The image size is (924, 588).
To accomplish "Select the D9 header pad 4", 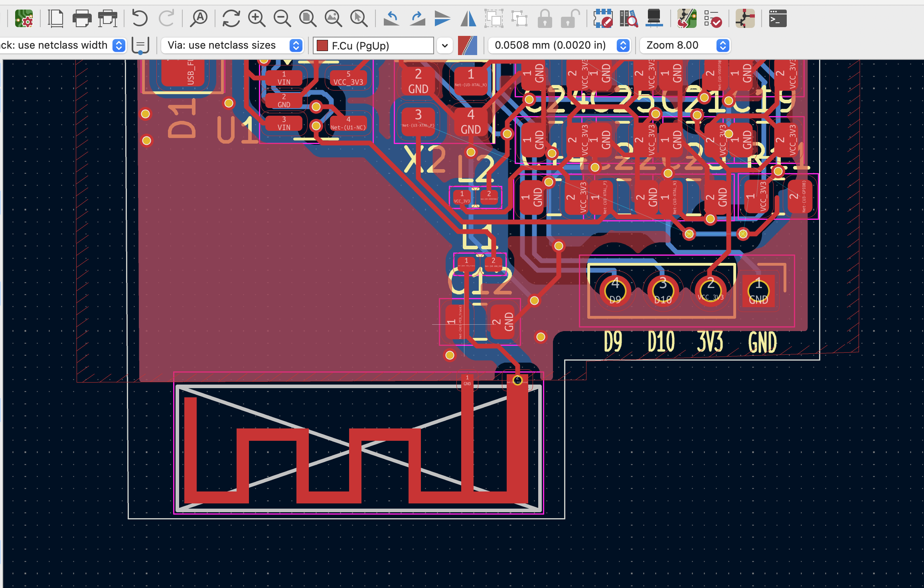I will pos(615,291).
